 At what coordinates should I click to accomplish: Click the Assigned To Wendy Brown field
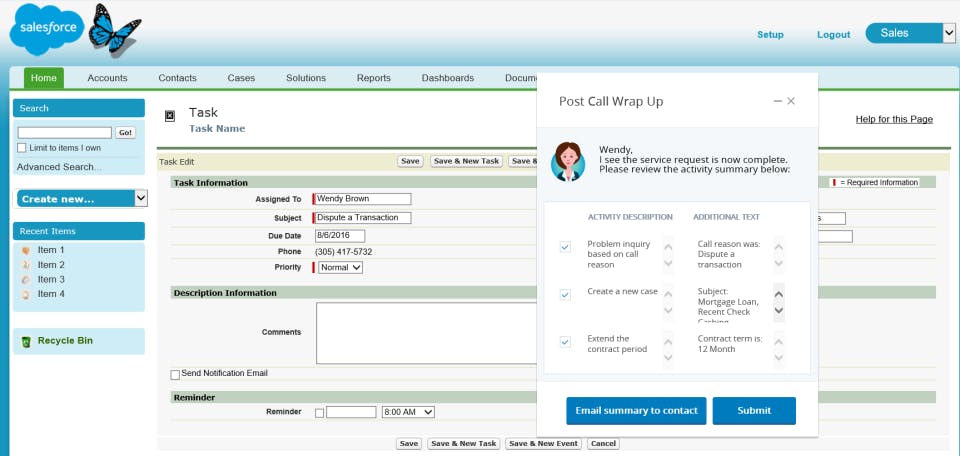tap(362, 199)
